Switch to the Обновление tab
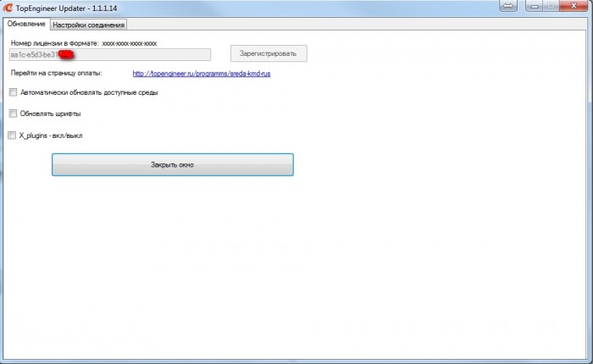593x364 pixels. click(x=26, y=24)
